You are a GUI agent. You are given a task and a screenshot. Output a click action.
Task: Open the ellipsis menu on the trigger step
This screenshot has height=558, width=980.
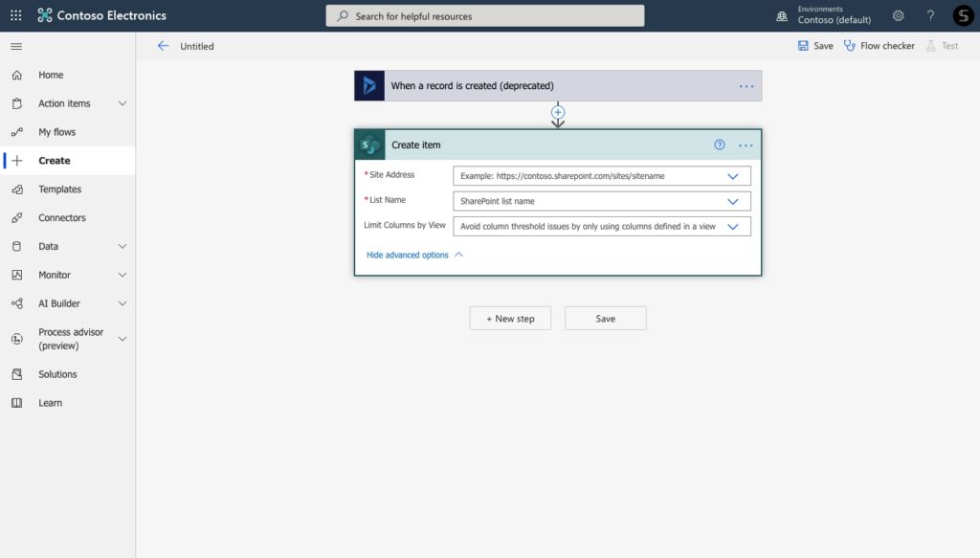[746, 86]
